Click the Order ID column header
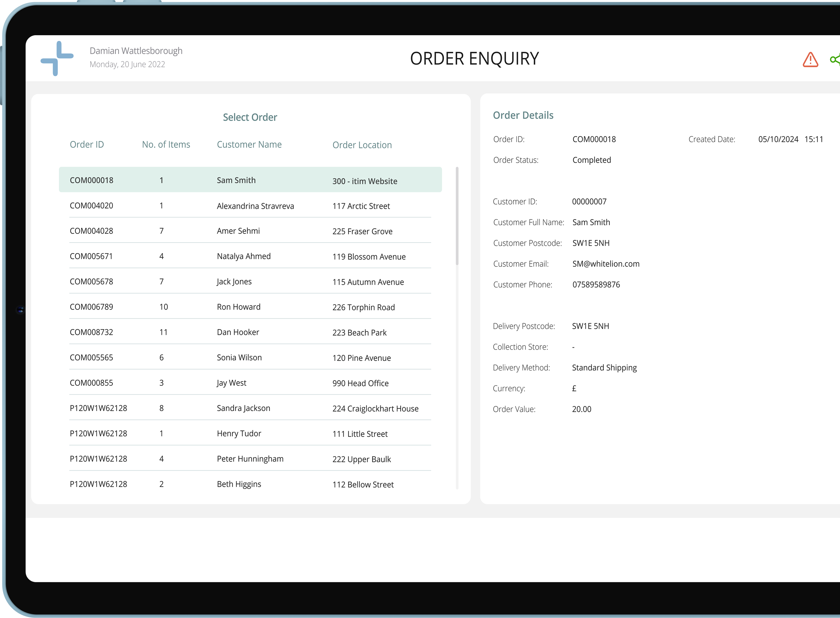 coord(87,144)
